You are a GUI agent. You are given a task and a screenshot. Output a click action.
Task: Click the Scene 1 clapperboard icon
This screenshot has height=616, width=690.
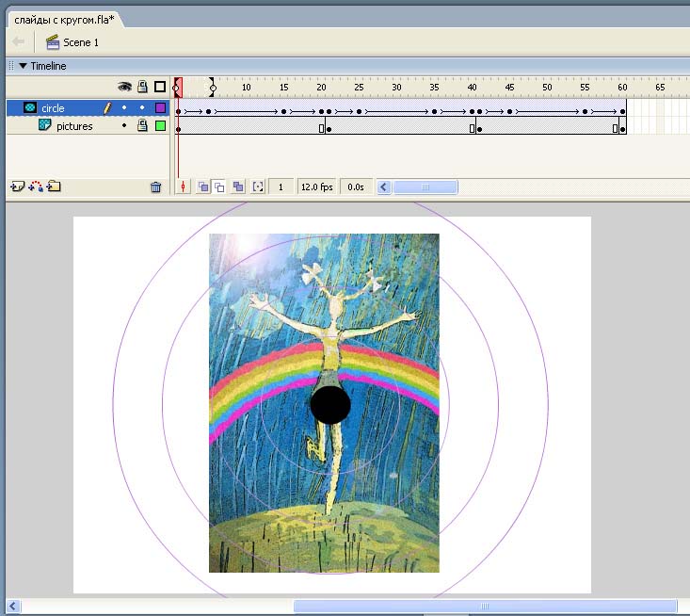pos(53,41)
